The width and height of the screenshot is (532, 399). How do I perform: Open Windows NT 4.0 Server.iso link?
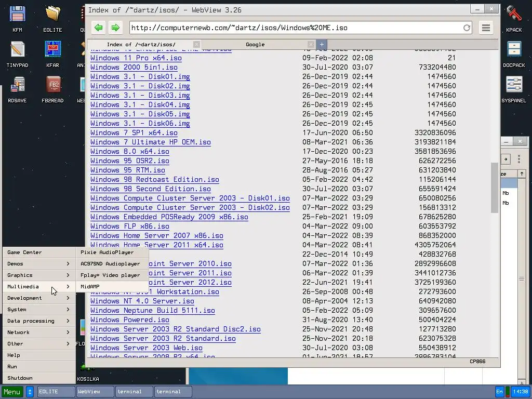pos(142,301)
